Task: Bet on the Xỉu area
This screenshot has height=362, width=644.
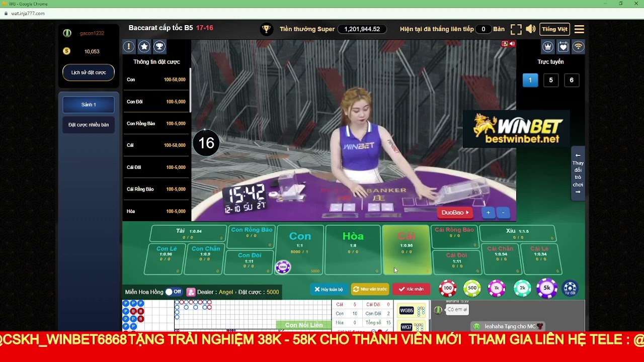Action: pos(517,233)
